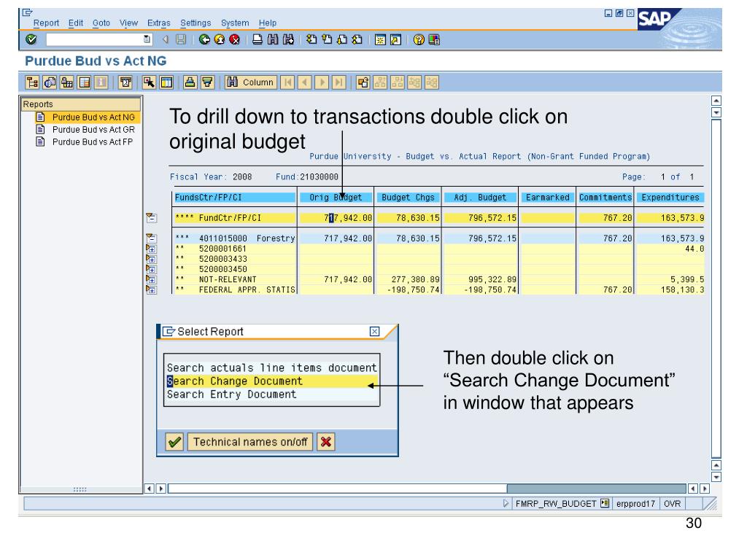This screenshot has width=747, height=560.
Task: Go to previous page icon
Action: pyautogui.click(x=327, y=40)
